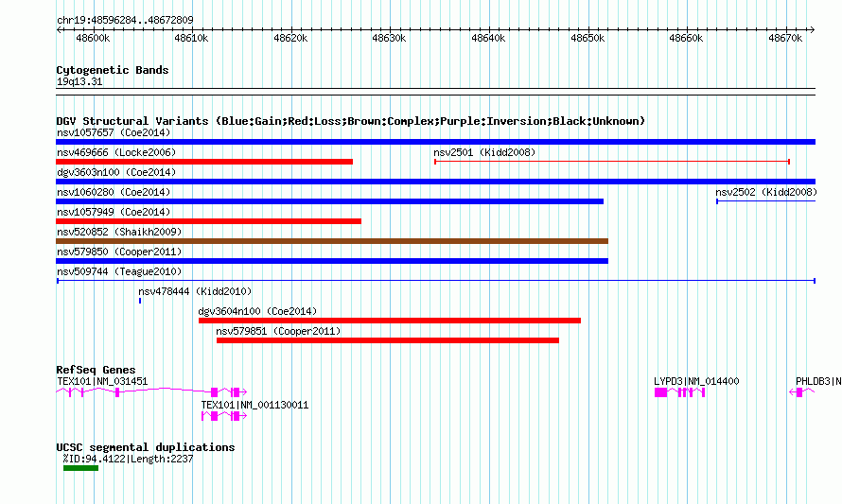
Task: Select the dgv3604n100 (Coe2014) label
Action: (x=257, y=311)
